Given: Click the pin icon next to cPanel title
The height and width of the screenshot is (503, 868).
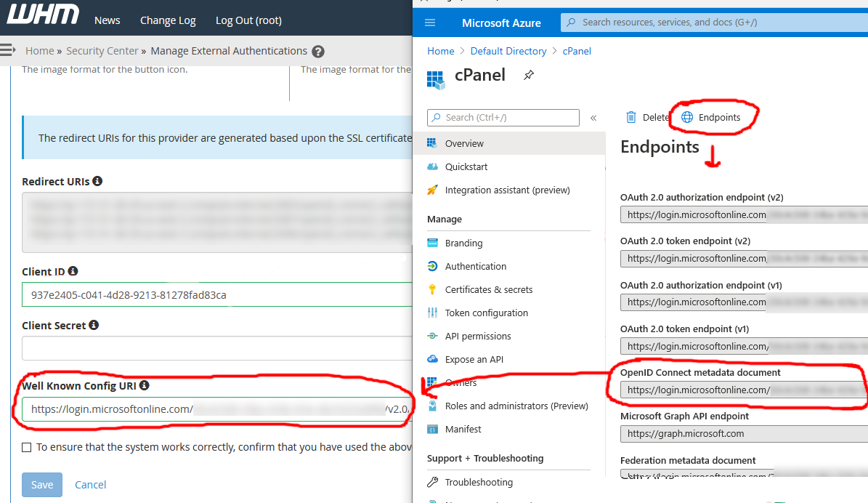Looking at the screenshot, I should (x=528, y=75).
